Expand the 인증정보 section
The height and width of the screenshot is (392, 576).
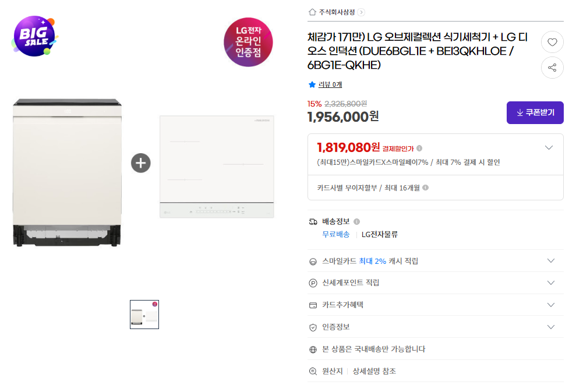coord(551,327)
